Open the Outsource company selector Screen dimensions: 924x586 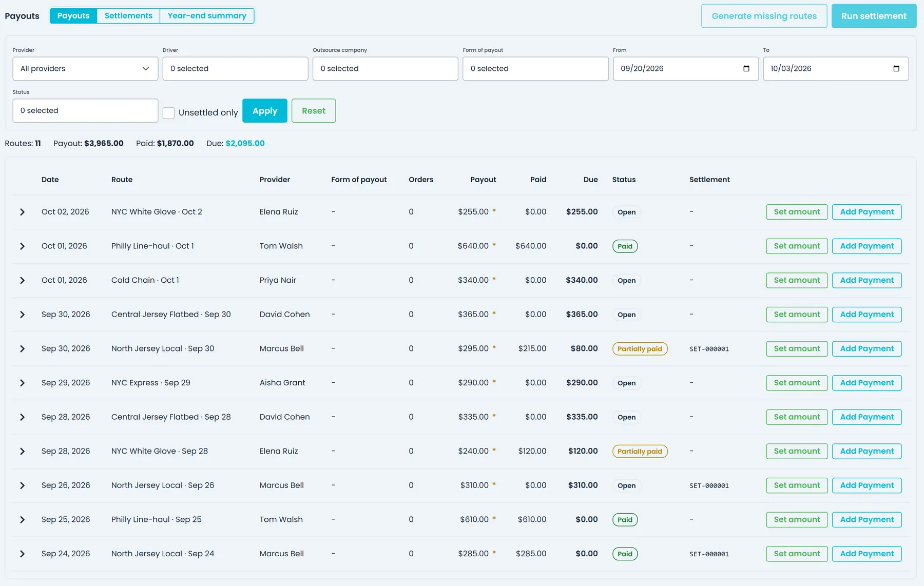tap(385, 69)
